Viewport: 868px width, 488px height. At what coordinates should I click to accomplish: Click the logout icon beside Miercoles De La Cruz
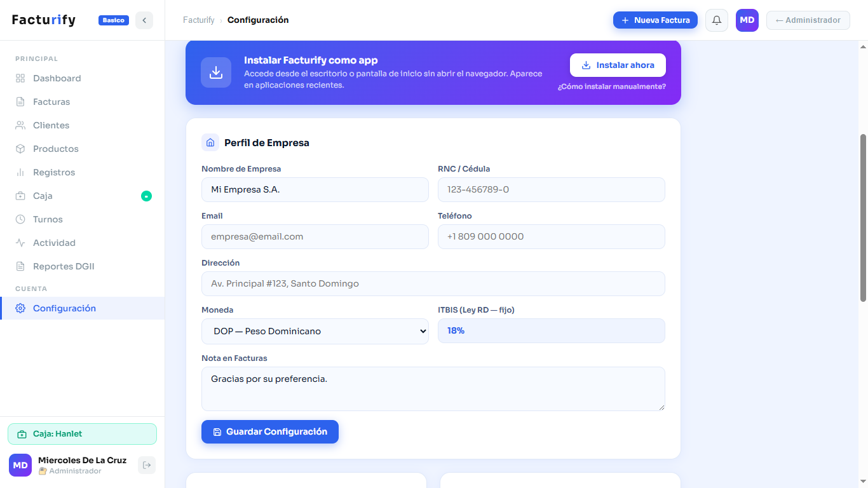point(147,465)
